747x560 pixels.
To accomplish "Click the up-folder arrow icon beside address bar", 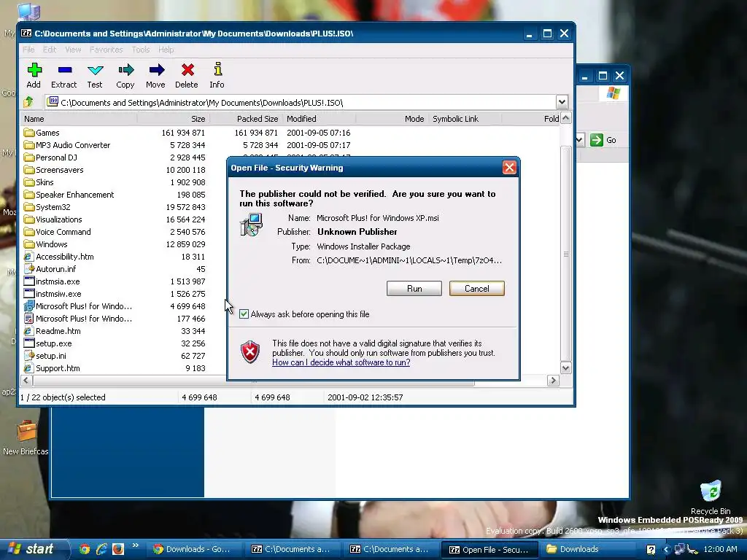I will point(28,102).
